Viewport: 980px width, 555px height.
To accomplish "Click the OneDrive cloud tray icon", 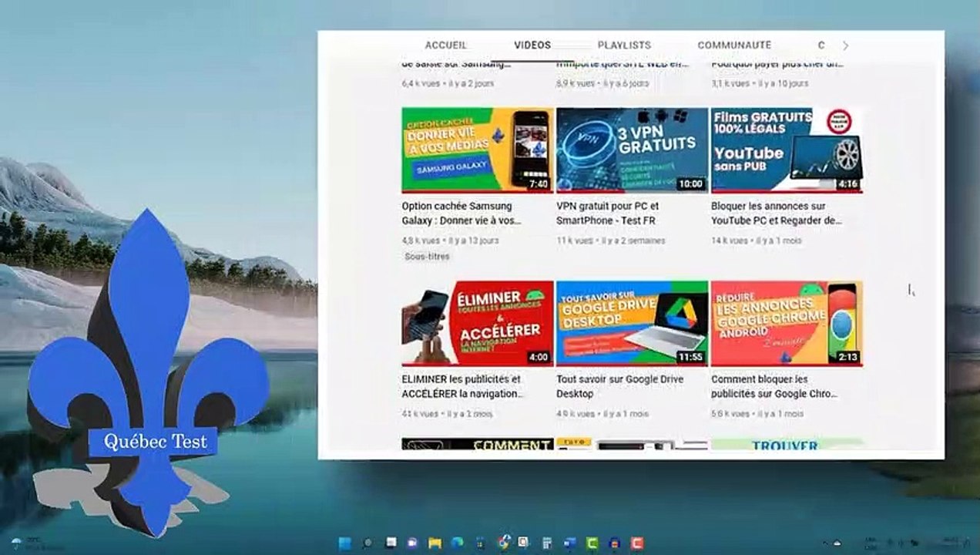I will [x=837, y=543].
